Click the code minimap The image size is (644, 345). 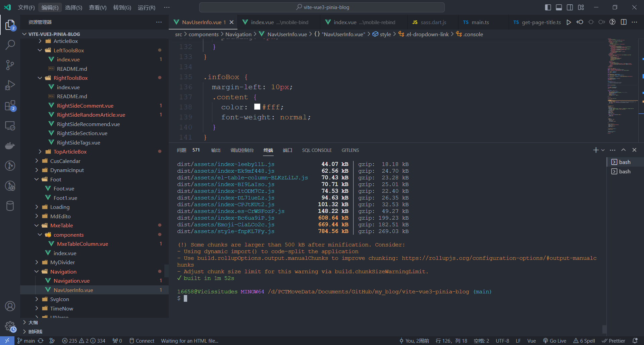click(x=623, y=87)
